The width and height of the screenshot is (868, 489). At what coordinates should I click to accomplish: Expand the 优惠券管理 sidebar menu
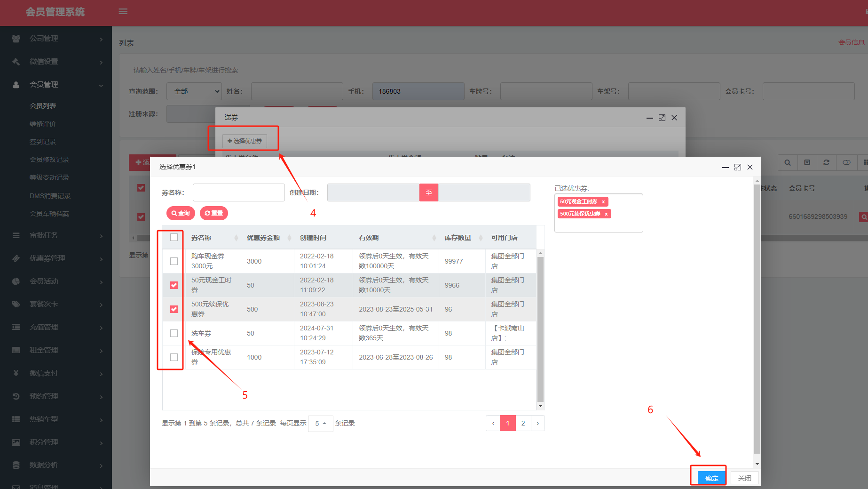coord(56,258)
